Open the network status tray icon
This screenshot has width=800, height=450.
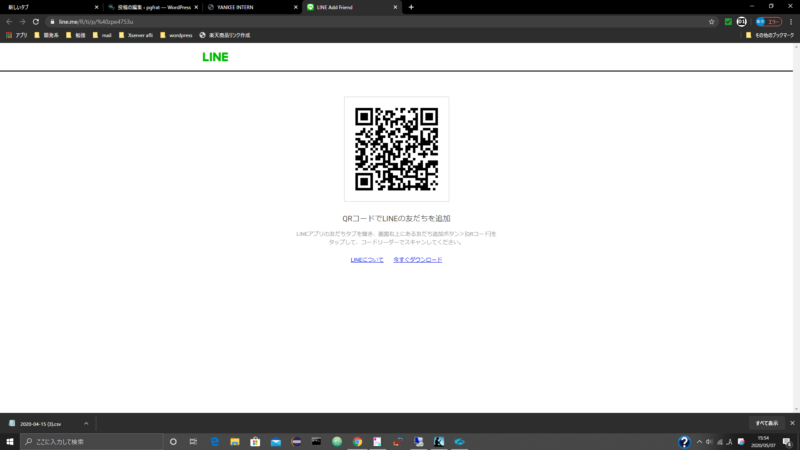720,442
